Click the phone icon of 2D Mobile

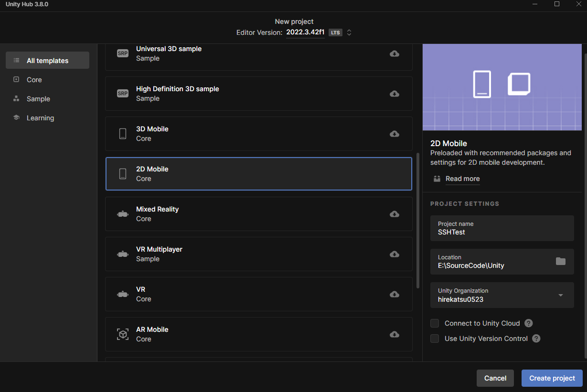tap(123, 174)
